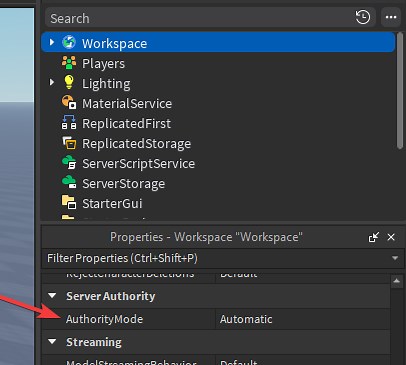Click the Lighting bulb icon

pyautogui.click(x=69, y=82)
